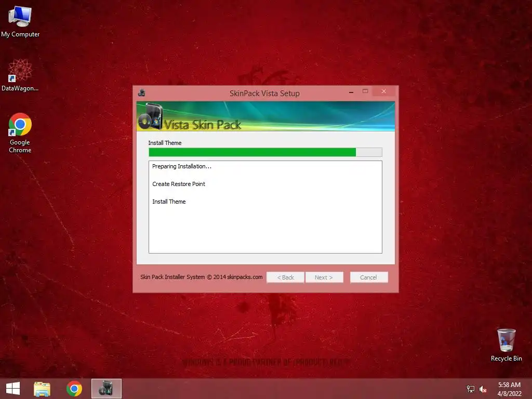The image size is (532, 399).
Task: Click the muted volume tray icon
Action: [x=483, y=389]
